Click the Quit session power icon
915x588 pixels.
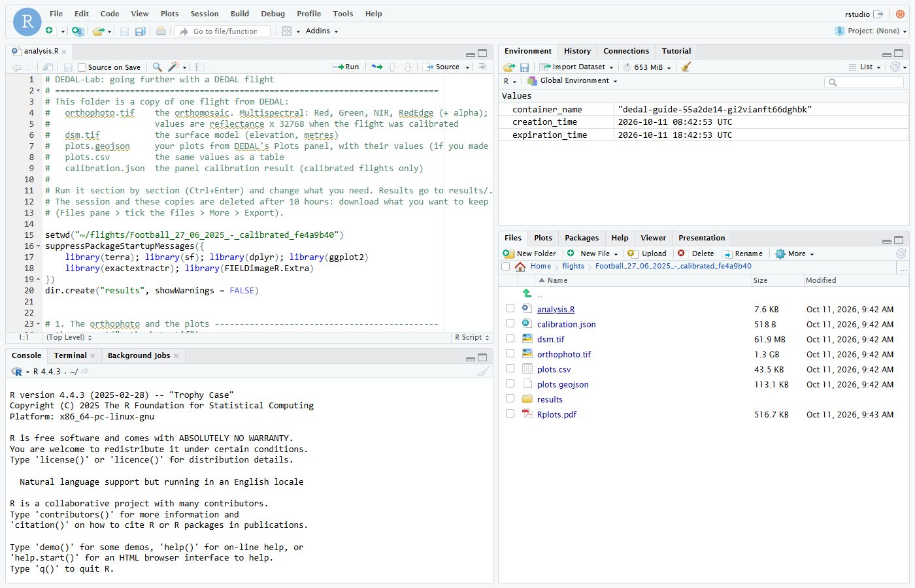(901, 14)
